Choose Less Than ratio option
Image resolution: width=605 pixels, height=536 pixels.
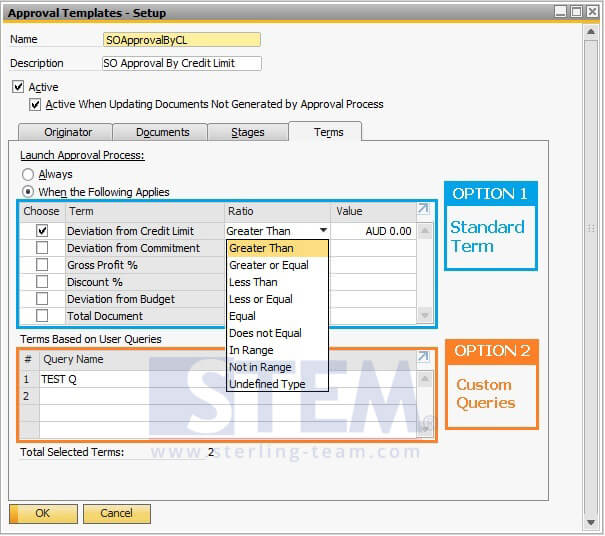(278, 282)
